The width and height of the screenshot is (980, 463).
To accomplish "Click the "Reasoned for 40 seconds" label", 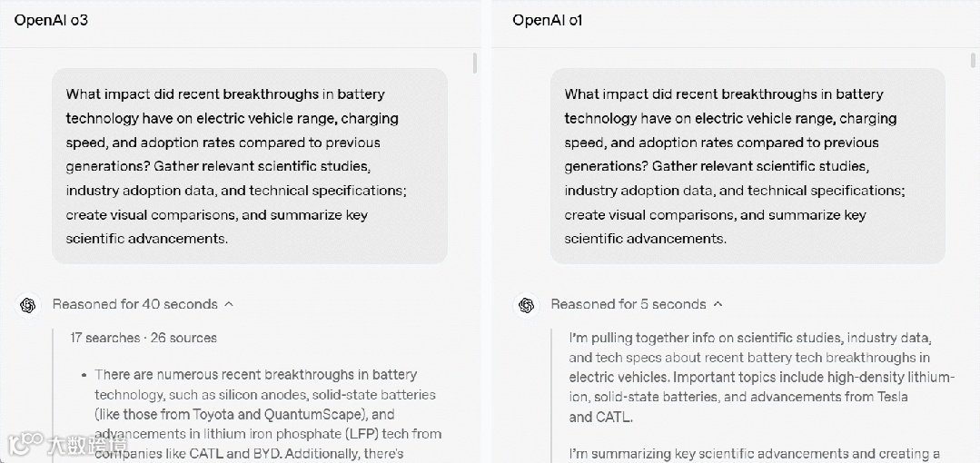I will click(x=134, y=304).
